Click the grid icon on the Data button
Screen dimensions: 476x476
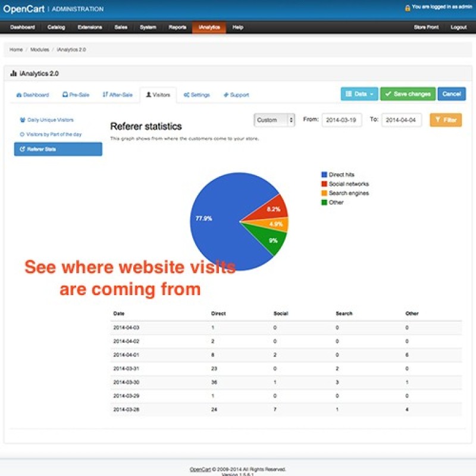[x=350, y=94]
